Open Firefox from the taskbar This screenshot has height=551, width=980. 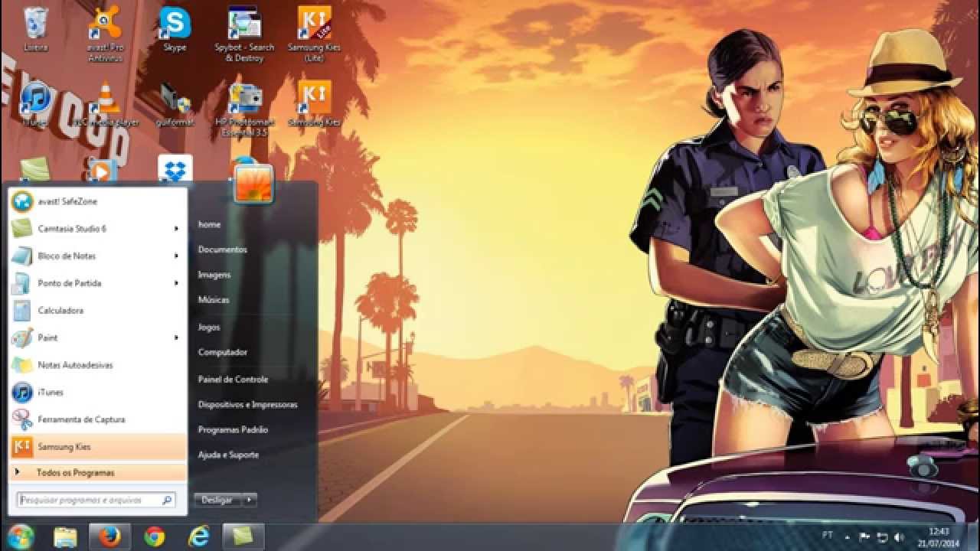pos(109,537)
